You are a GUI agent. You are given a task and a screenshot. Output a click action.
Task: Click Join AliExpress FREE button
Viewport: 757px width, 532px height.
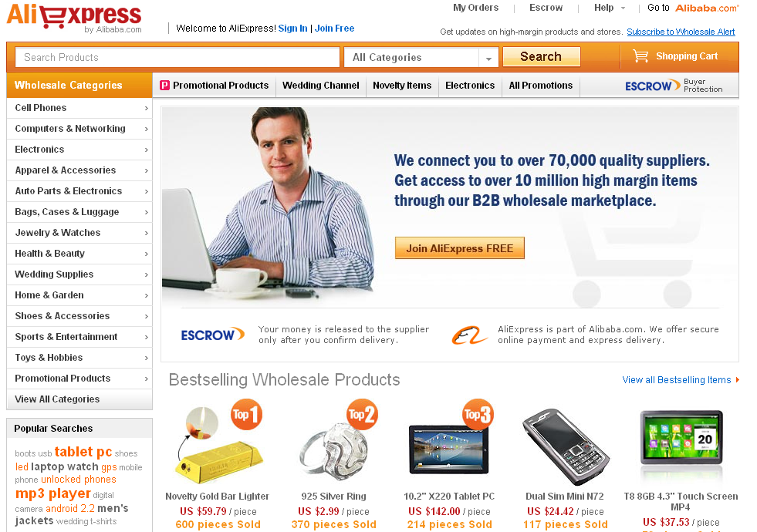point(460,248)
